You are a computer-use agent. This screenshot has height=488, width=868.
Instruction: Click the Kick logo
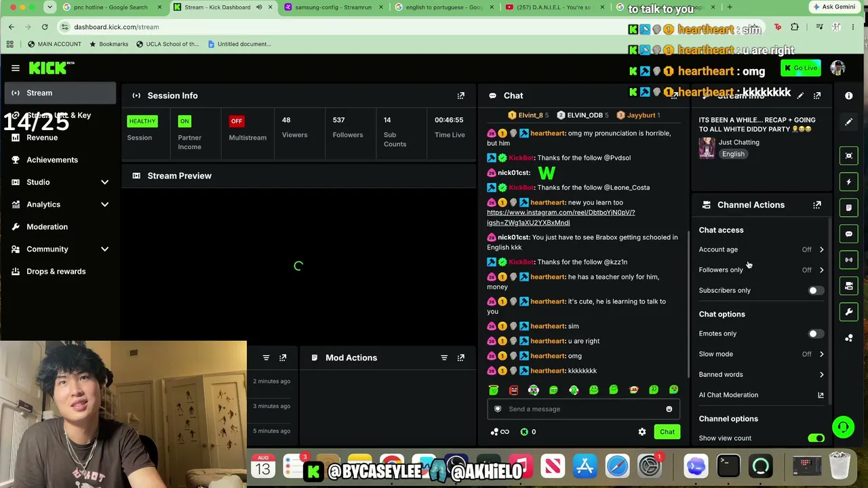[52, 68]
